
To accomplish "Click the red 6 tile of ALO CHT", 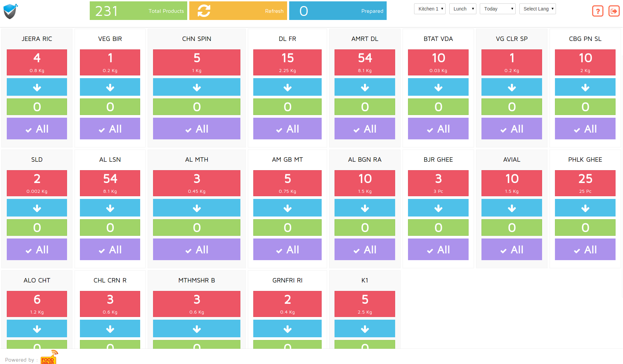I will click(x=37, y=304).
